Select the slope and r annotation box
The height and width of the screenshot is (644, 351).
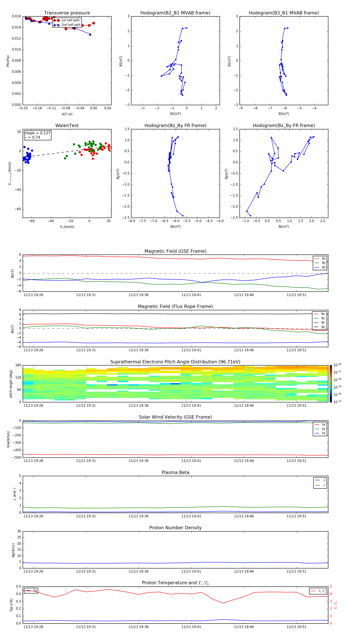[38, 135]
